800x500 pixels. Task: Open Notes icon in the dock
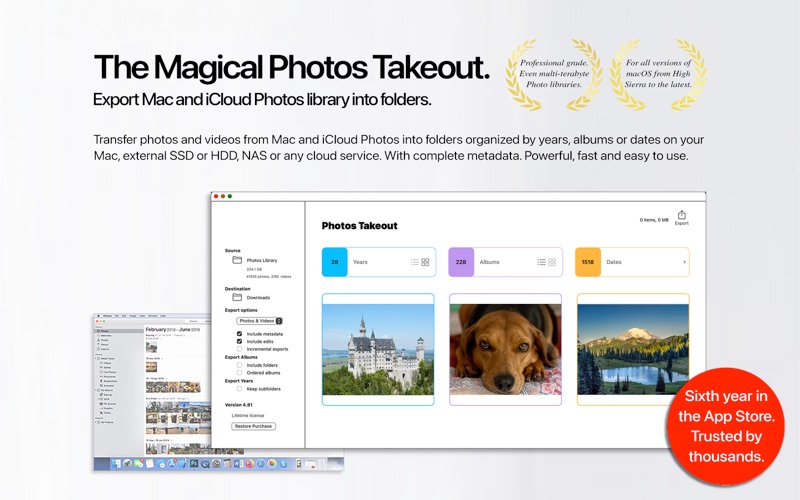pyautogui.click(x=149, y=463)
